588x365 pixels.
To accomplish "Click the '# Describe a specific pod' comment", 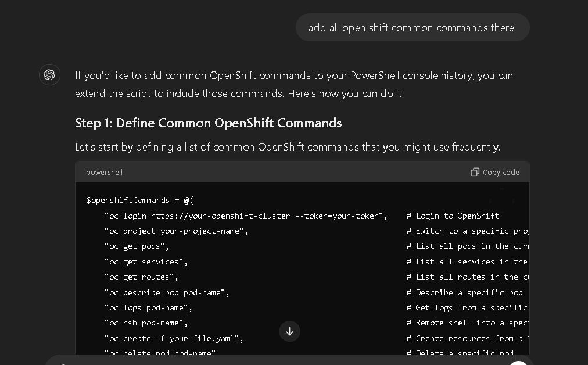I will point(465,292).
